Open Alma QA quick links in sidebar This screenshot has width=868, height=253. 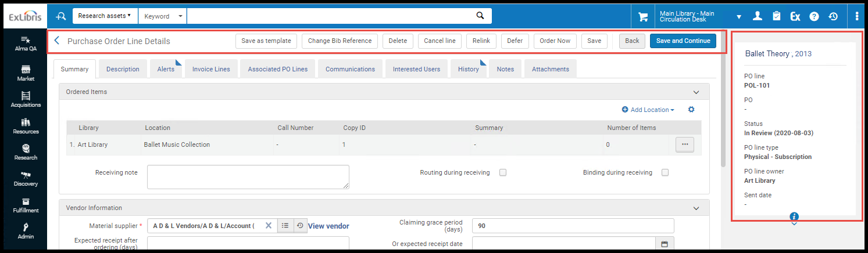(26, 44)
